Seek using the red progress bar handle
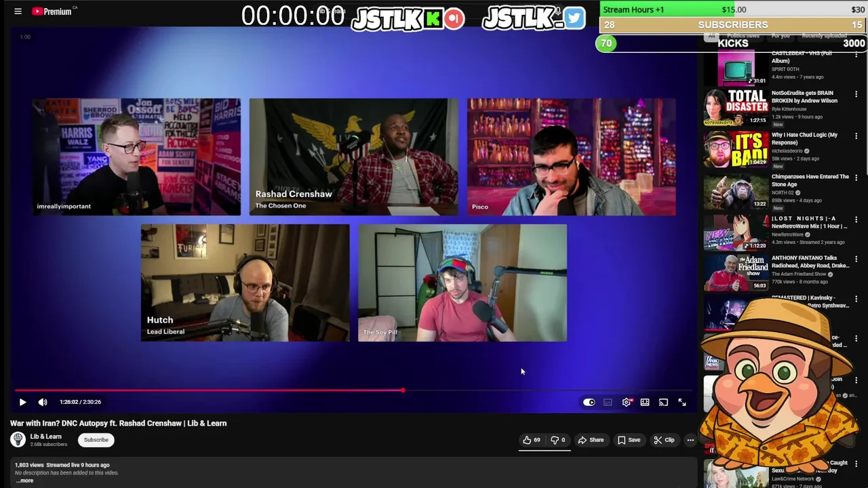The width and height of the screenshot is (868, 488). 403,390
